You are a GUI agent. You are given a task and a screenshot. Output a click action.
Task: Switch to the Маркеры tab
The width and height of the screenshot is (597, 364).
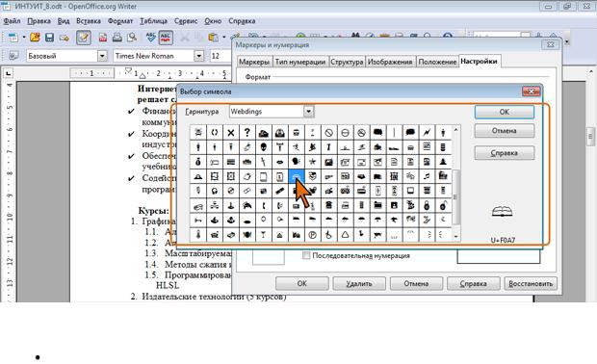click(254, 62)
